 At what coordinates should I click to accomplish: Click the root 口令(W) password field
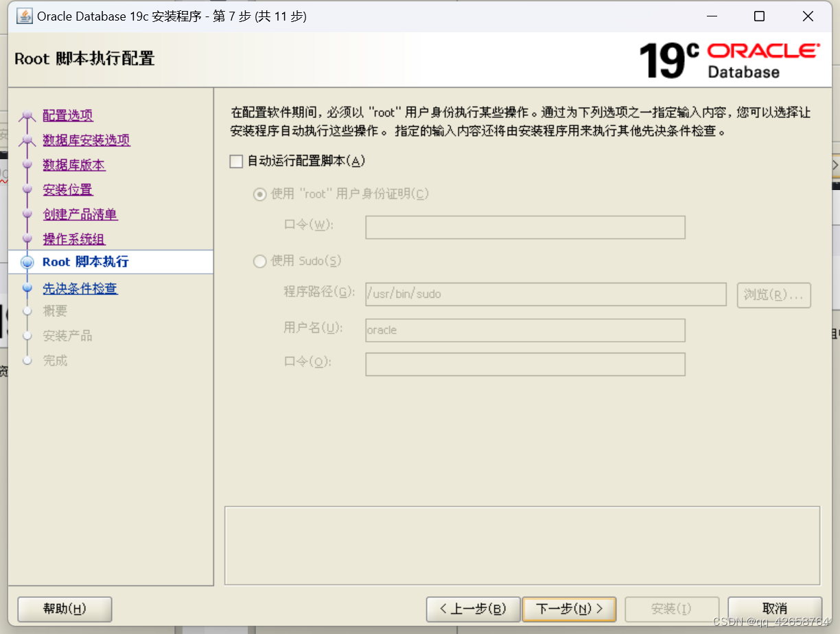click(525, 227)
